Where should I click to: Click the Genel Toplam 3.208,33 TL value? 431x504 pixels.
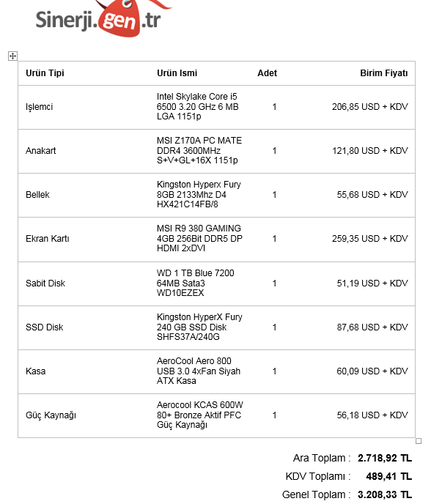coord(385,494)
